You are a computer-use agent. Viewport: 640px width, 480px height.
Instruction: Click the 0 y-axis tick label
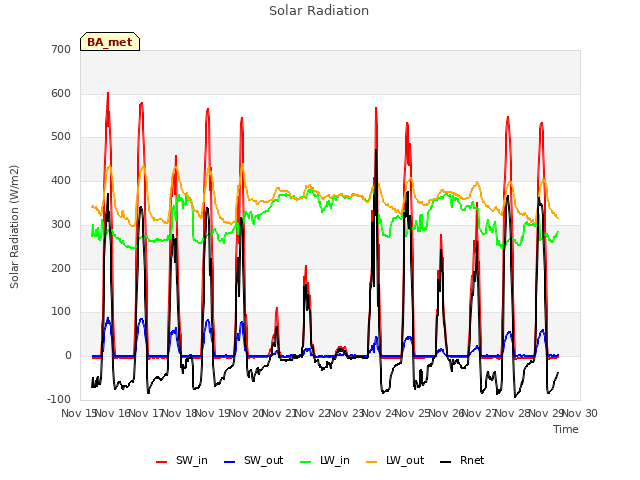pyautogui.click(x=68, y=356)
